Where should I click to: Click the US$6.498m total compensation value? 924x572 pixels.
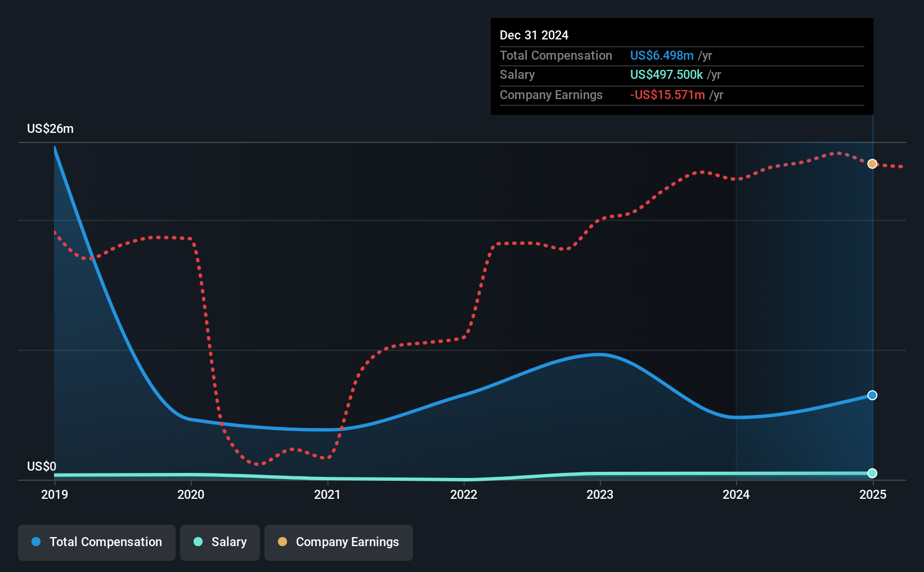point(662,55)
